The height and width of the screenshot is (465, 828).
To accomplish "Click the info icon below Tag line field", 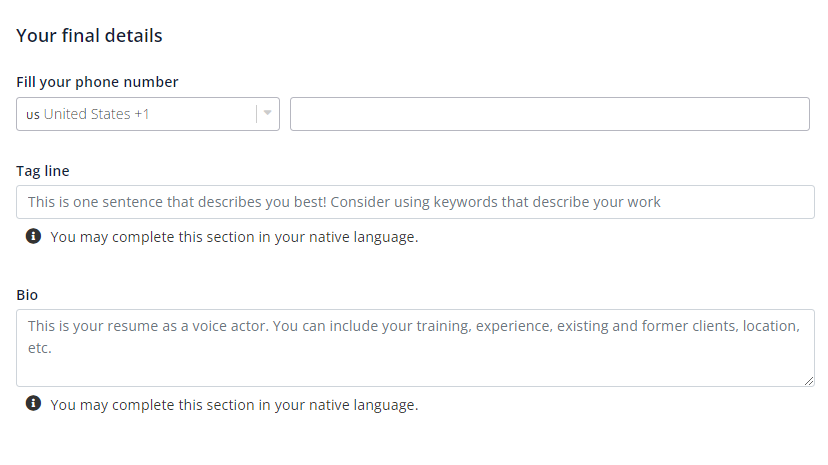I will point(33,236).
